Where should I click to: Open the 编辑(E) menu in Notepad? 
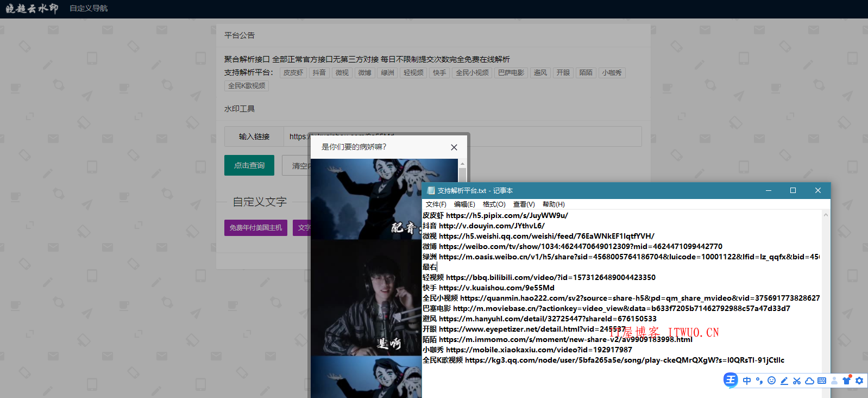pyautogui.click(x=464, y=204)
